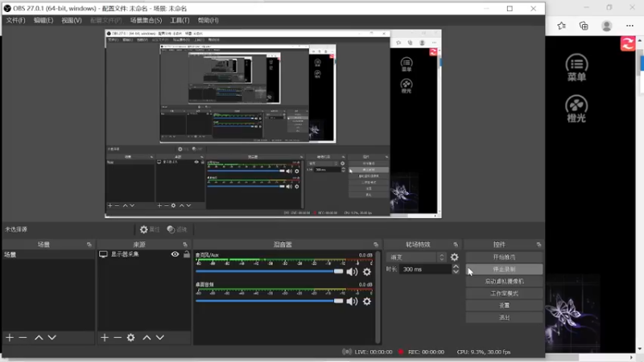Remove the selected scene with the minus icon
Image resolution: width=644 pixels, height=362 pixels.
pyautogui.click(x=23, y=337)
